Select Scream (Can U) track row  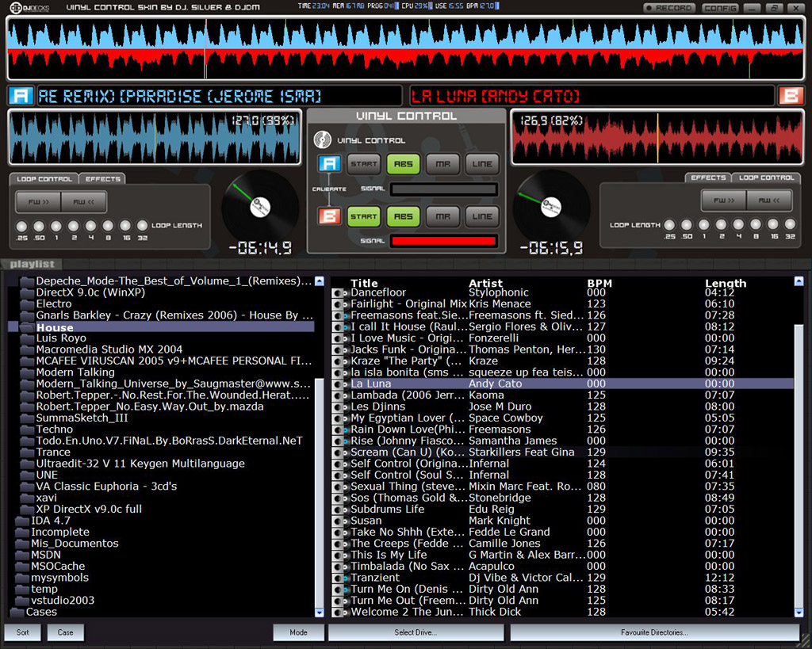tap(562, 452)
